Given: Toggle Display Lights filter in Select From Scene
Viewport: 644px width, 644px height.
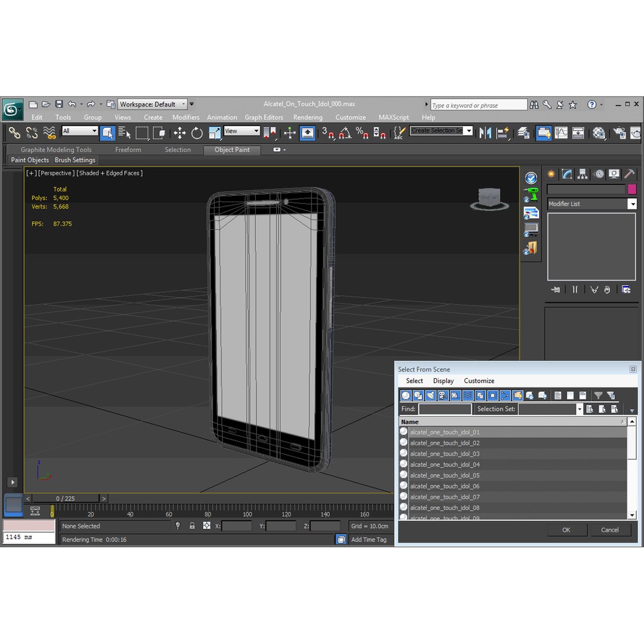Looking at the screenshot, I should [431, 395].
